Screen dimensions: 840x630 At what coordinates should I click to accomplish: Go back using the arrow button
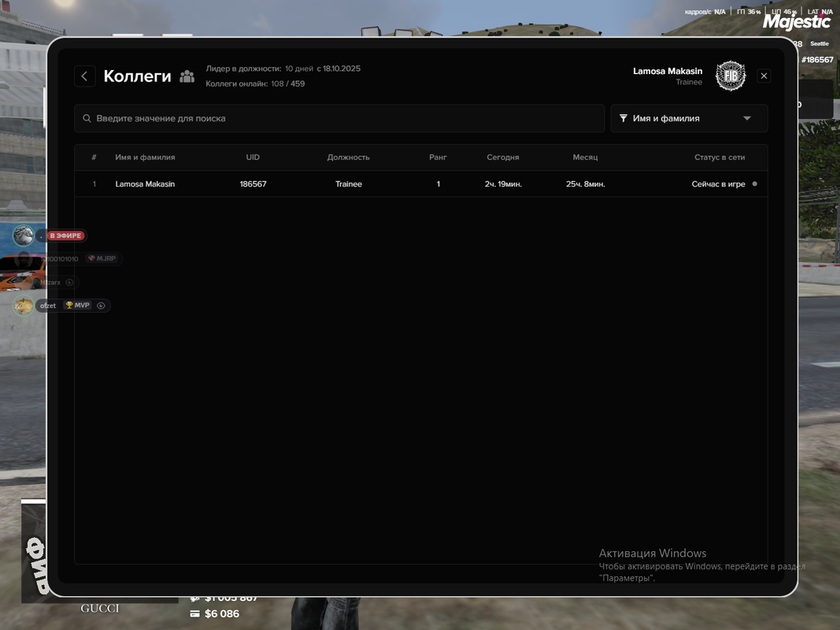pos(85,76)
